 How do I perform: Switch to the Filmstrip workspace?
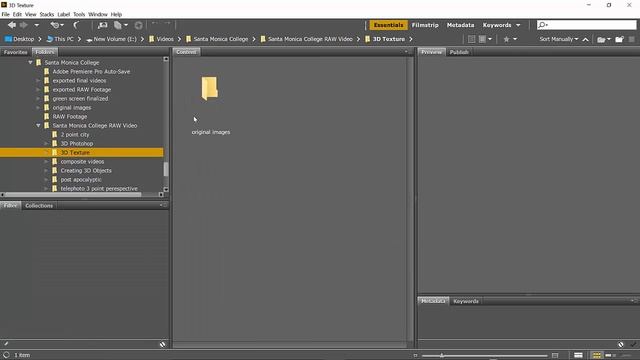click(x=425, y=25)
